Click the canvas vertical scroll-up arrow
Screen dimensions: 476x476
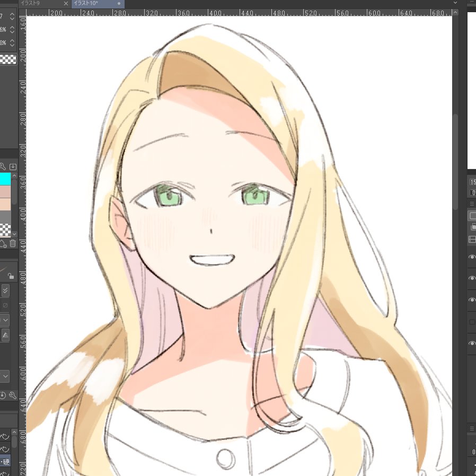tap(455, 12)
